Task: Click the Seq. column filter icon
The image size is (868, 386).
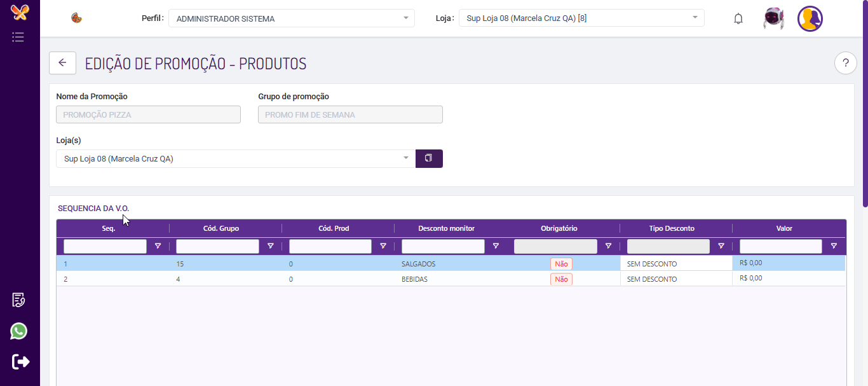Action: tap(158, 246)
